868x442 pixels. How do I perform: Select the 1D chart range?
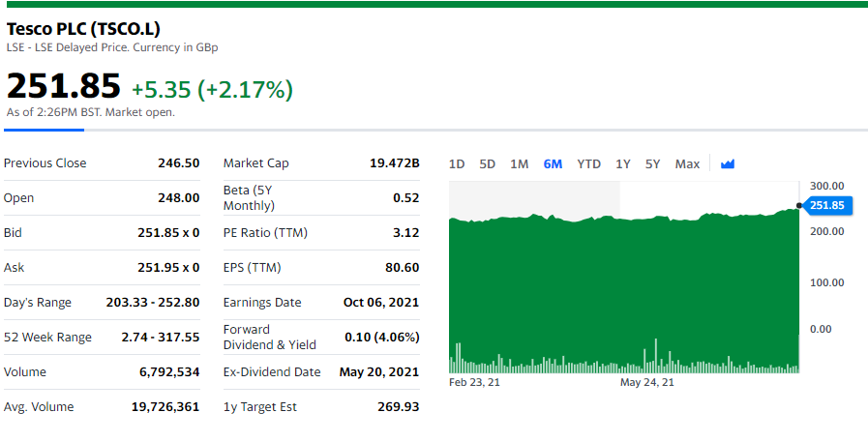457,163
